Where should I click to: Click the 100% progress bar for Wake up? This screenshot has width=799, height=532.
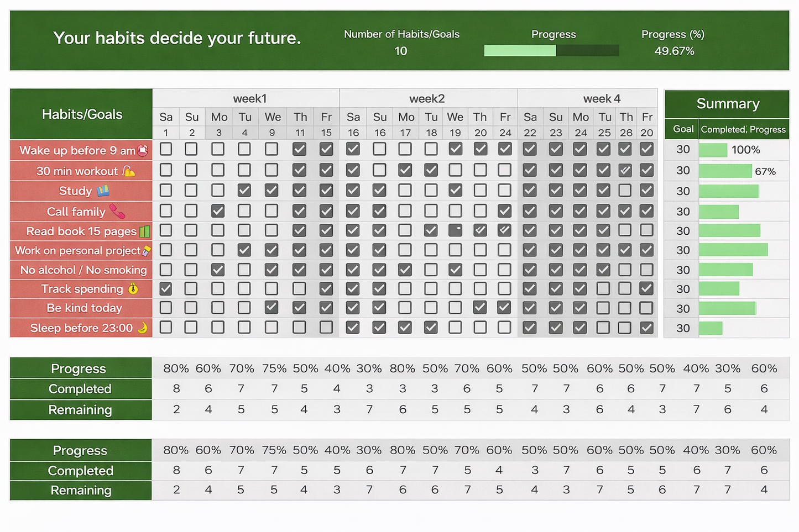tap(713, 150)
